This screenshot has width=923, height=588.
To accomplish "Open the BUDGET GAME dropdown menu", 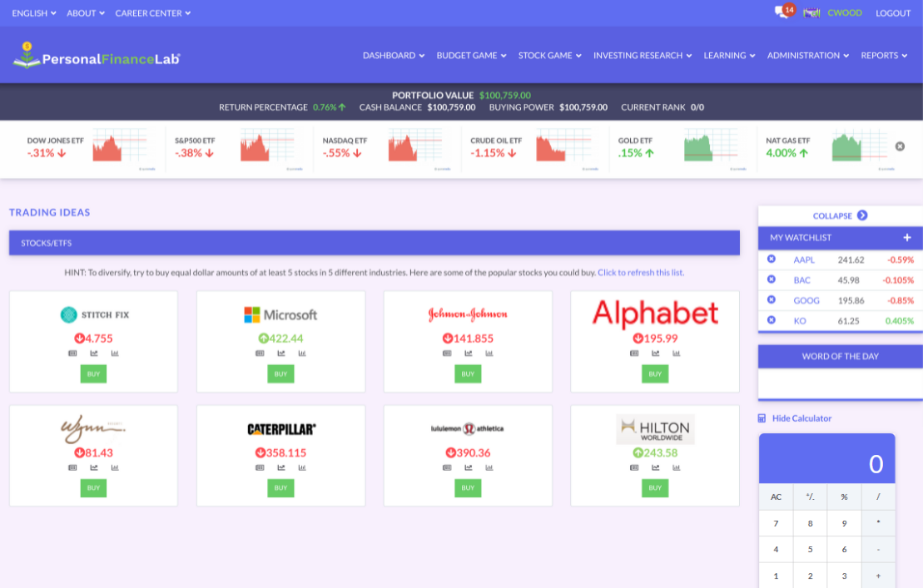I will [472, 55].
